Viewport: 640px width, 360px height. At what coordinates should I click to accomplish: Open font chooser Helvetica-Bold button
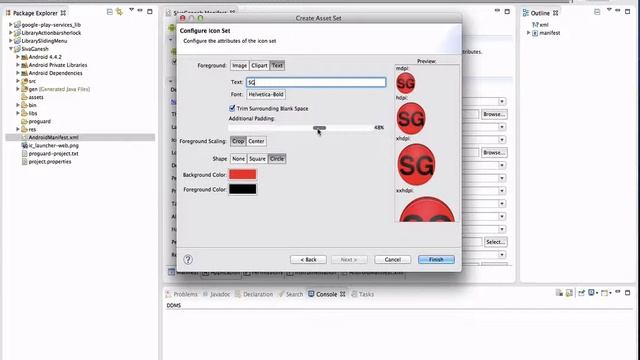[x=266, y=94]
